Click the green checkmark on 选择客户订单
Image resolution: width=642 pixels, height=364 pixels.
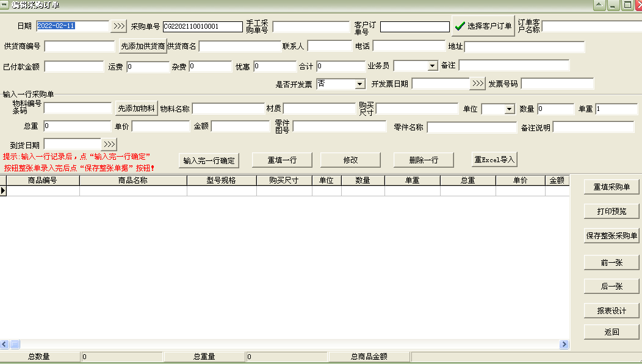tap(461, 26)
